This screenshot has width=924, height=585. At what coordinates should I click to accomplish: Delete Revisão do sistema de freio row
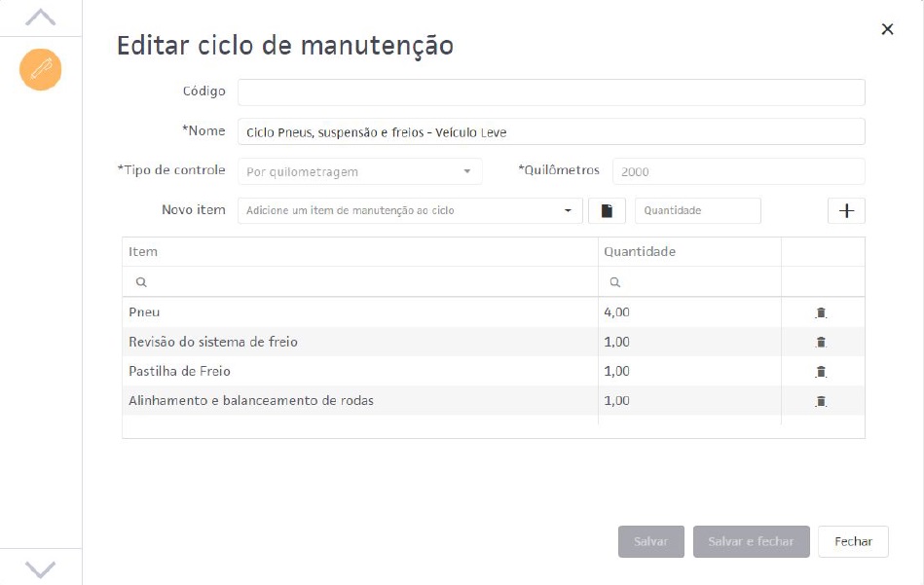click(x=821, y=343)
